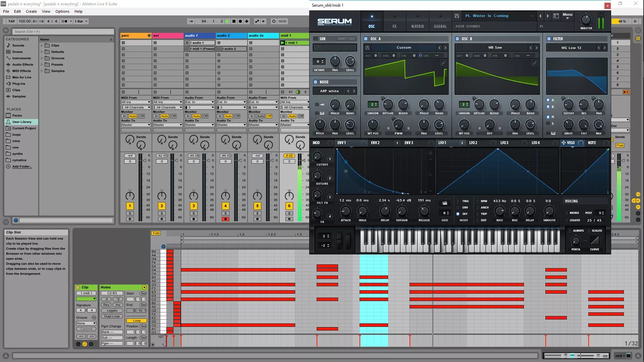Viewport: 644px width, 362px height.
Task: Adjust the Serum MASTER volume knob
Action: [586, 19]
